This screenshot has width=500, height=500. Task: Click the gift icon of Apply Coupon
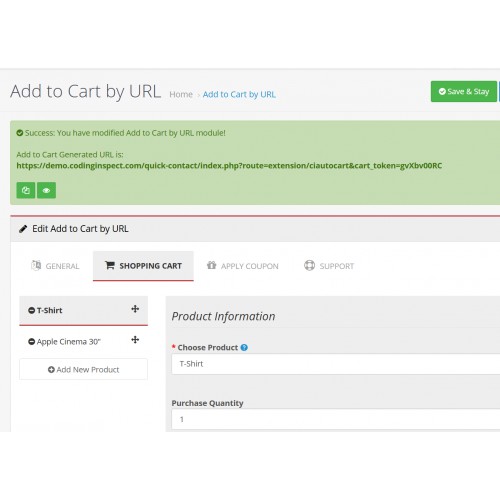[211, 265]
